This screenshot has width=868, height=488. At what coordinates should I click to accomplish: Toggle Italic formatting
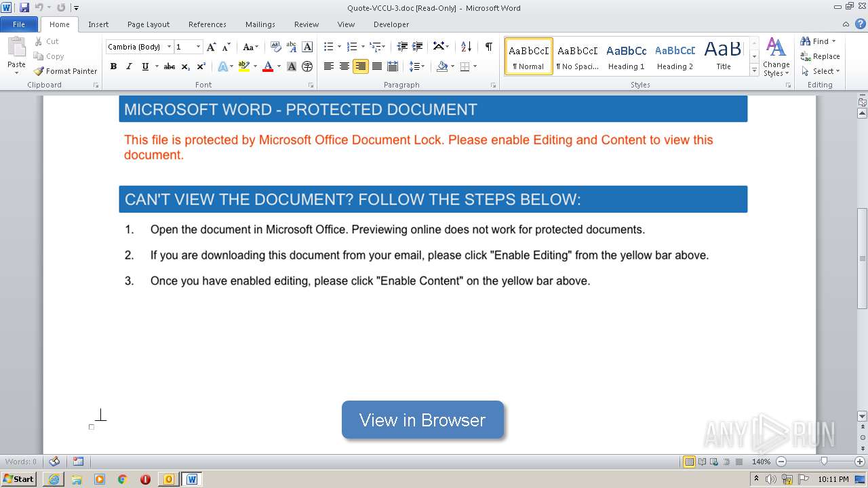coord(129,66)
